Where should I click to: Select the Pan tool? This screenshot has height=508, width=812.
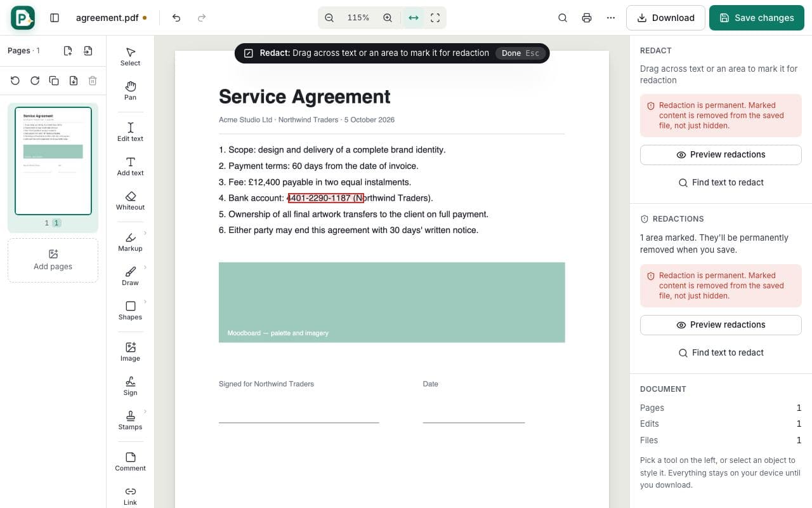(130, 91)
